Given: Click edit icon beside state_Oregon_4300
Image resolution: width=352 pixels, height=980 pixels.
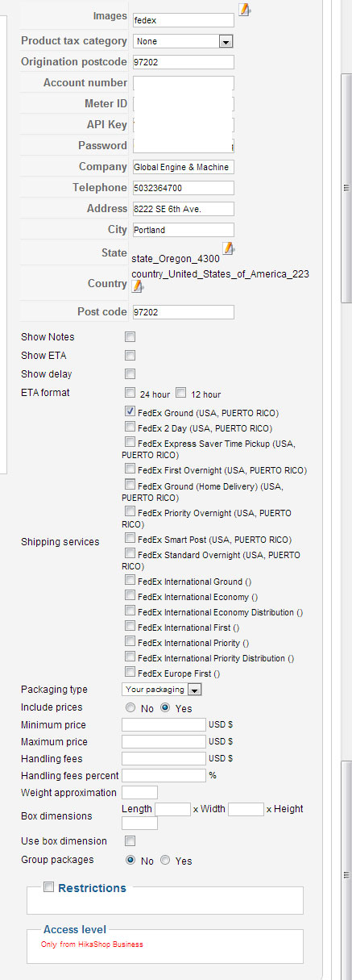Looking at the screenshot, I should [229, 248].
